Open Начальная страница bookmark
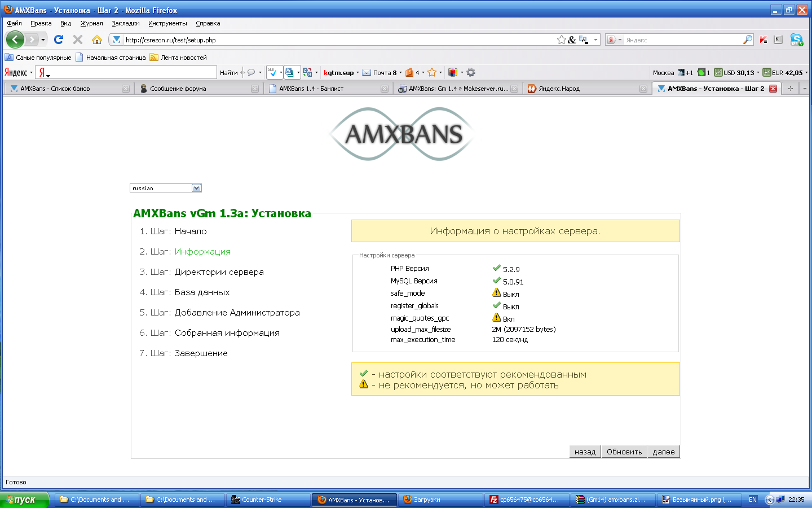The width and height of the screenshot is (812, 508). (111, 57)
